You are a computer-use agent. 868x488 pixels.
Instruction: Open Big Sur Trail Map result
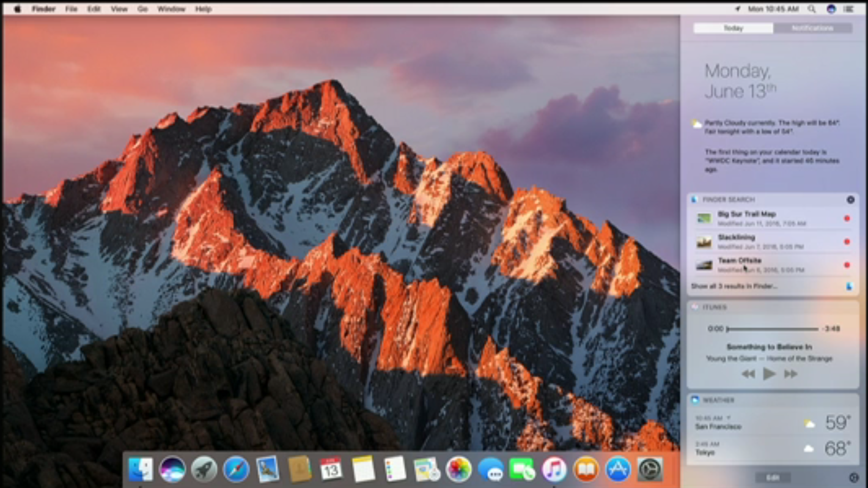tap(773, 218)
